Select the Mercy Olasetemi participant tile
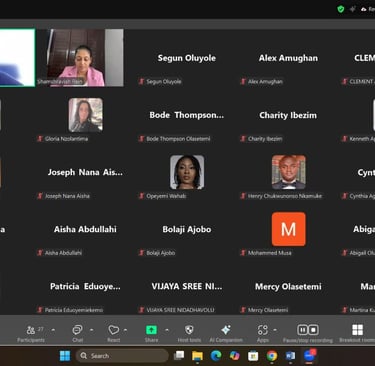 click(x=288, y=286)
